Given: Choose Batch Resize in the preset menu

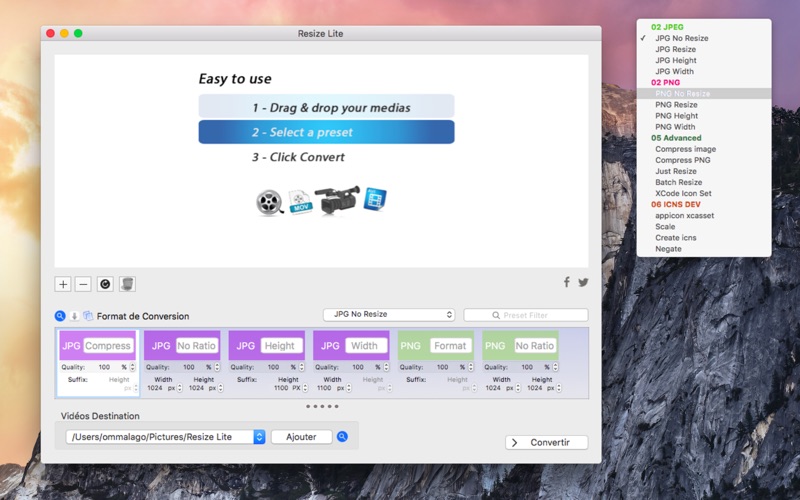Looking at the screenshot, I should (x=678, y=183).
